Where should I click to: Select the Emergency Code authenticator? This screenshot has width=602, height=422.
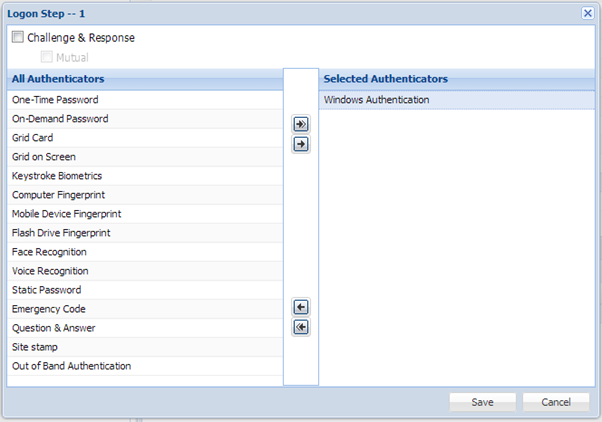(48, 309)
